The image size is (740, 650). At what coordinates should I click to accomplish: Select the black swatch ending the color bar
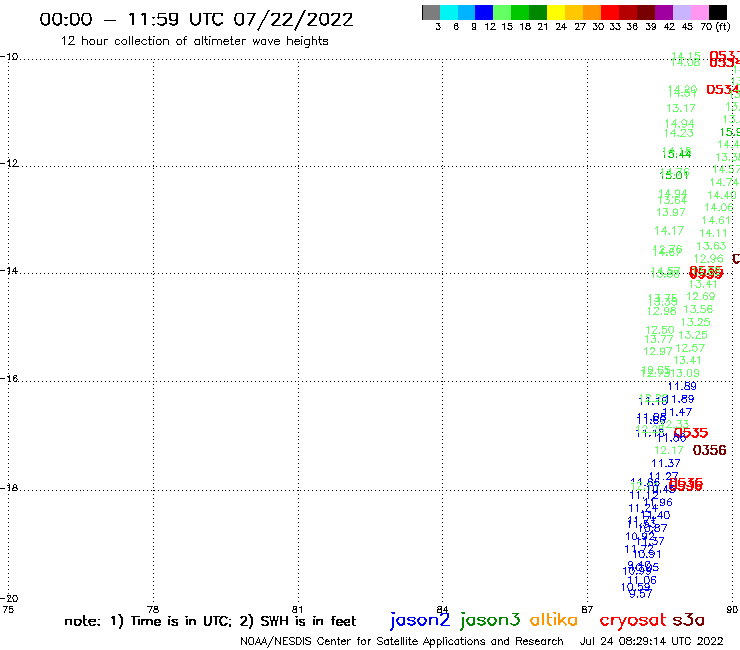point(718,12)
